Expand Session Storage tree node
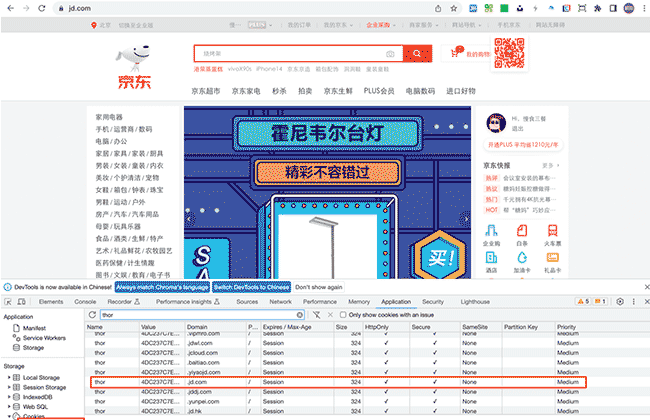 [9, 387]
